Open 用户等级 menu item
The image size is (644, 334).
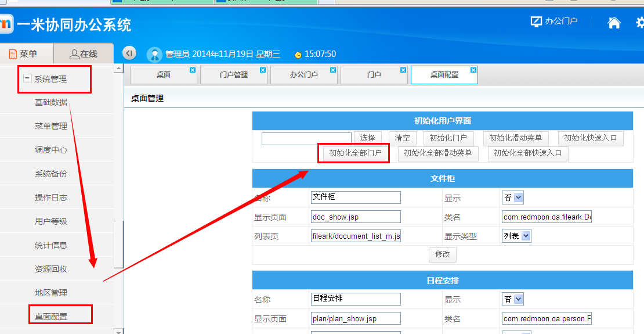click(x=51, y=222)
